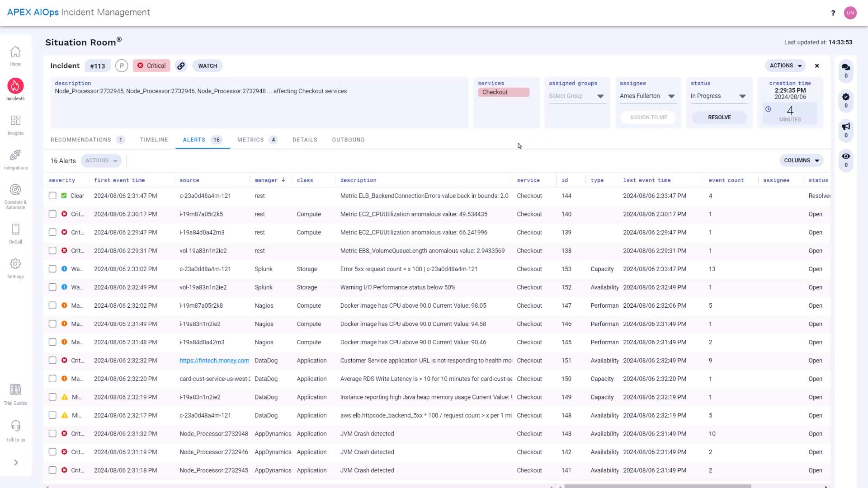Click the Checkout service tag
The image size is (868, 488).
point(503,92)
